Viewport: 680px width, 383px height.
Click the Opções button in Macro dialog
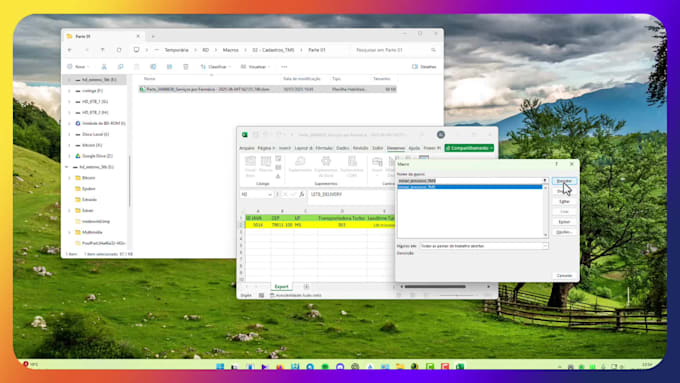[564, 232]
